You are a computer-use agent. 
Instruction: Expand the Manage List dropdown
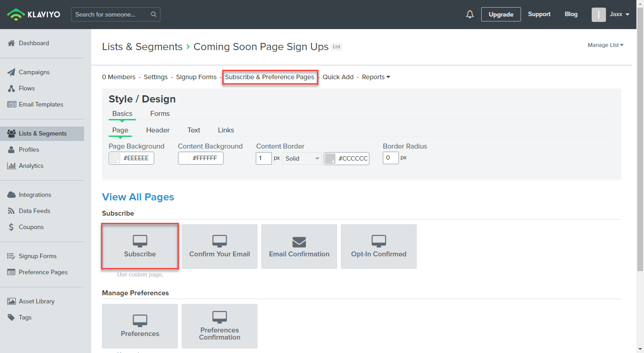click(606, 45)
